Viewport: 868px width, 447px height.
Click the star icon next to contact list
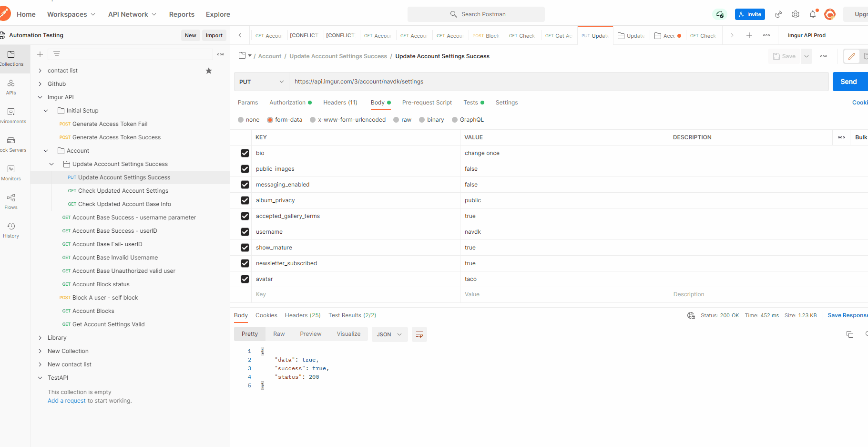click(x=209, y=71)
